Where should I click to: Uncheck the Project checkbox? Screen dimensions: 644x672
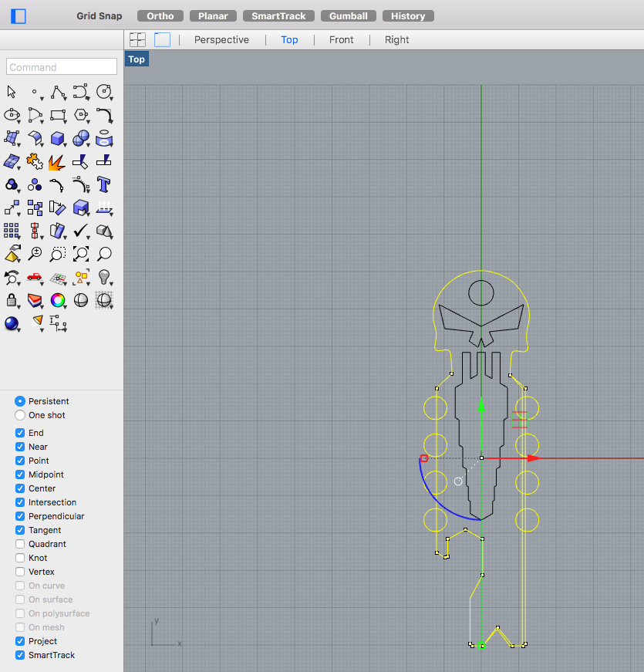[20, 641]
